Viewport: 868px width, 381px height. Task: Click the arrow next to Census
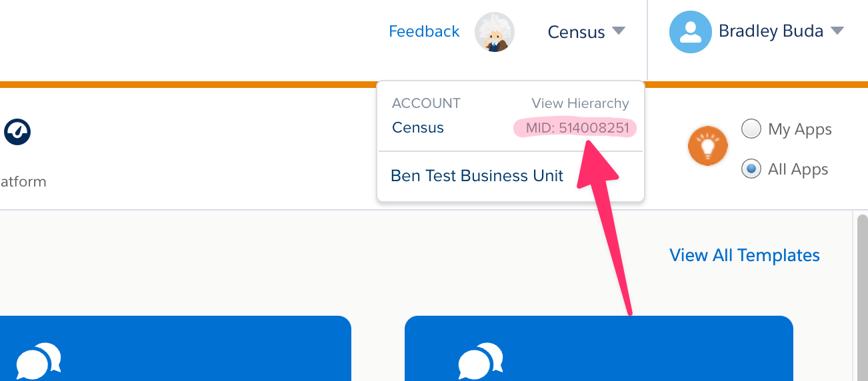click(619, 31)
